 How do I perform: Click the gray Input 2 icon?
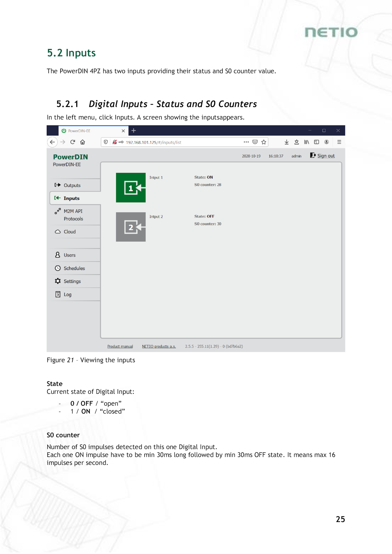pos(131,227)
